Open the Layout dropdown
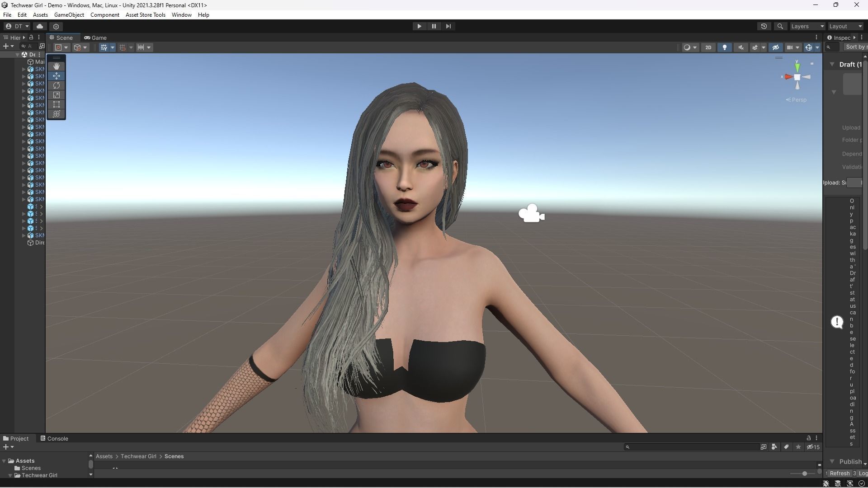868x488 pixels. [845, 26]
